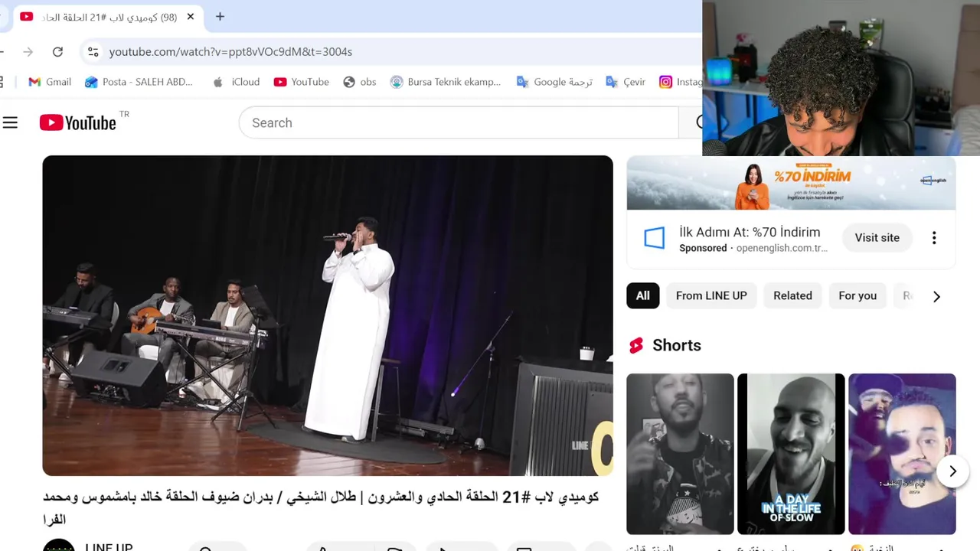Show next Shorts with the arrow button

pyautogui.click(x=952, y=471)
